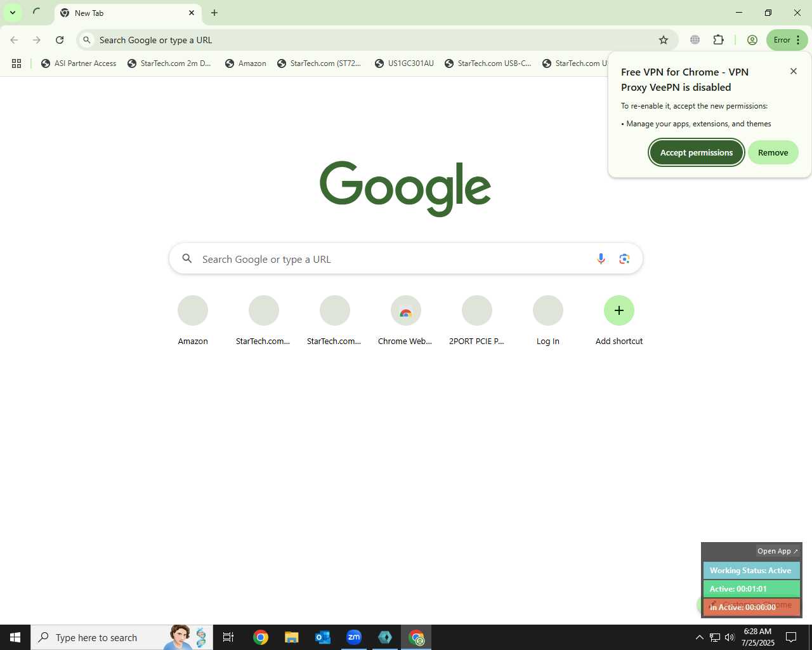
Task: Click Open App in tracker widget
Action: 778,551
